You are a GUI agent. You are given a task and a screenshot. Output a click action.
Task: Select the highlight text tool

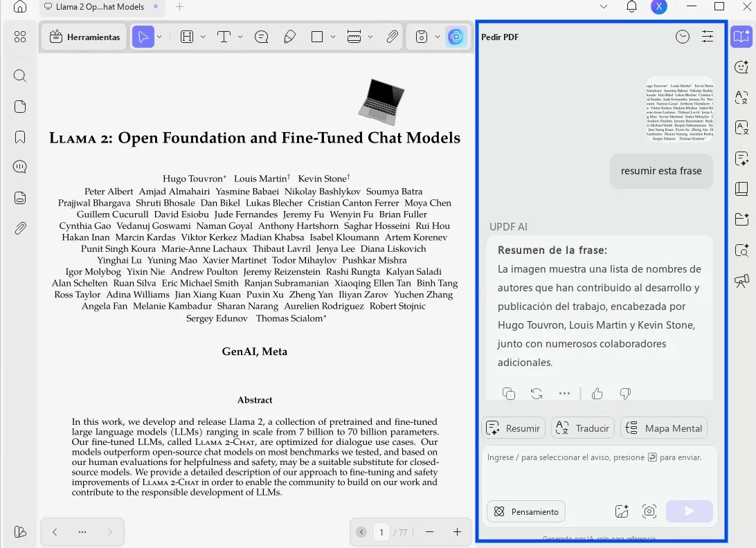[187, 37]
